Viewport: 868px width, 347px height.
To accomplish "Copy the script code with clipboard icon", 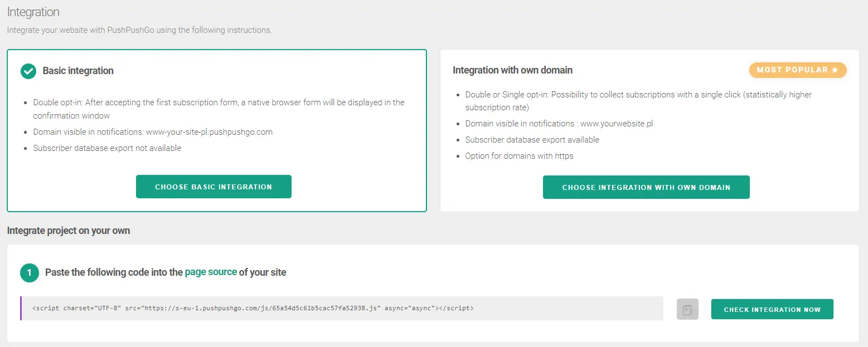I will (x=687, y=309).
